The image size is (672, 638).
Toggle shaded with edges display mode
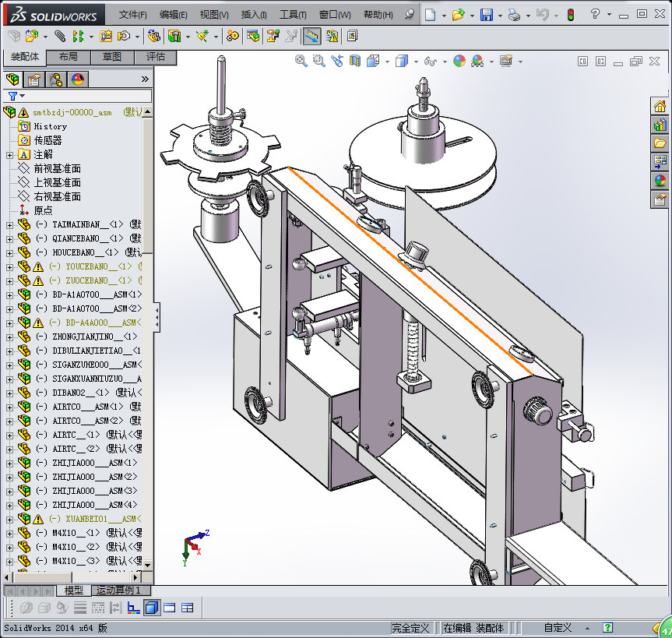pos(152,608)
